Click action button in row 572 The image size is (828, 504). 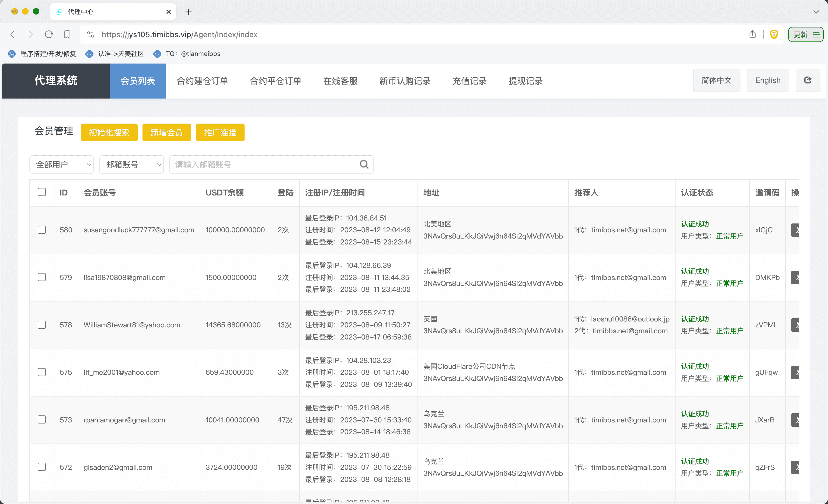coord(795,467)
